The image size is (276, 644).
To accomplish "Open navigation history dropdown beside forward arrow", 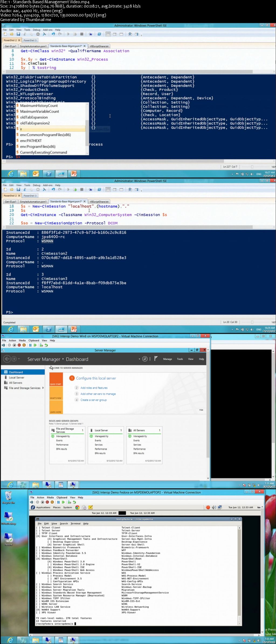I will click(x=19, y=359).
